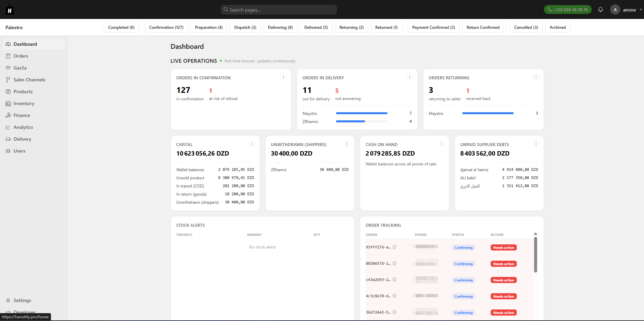Open the notifications bell
Viewport: 644px width, 321px height.
601,9
